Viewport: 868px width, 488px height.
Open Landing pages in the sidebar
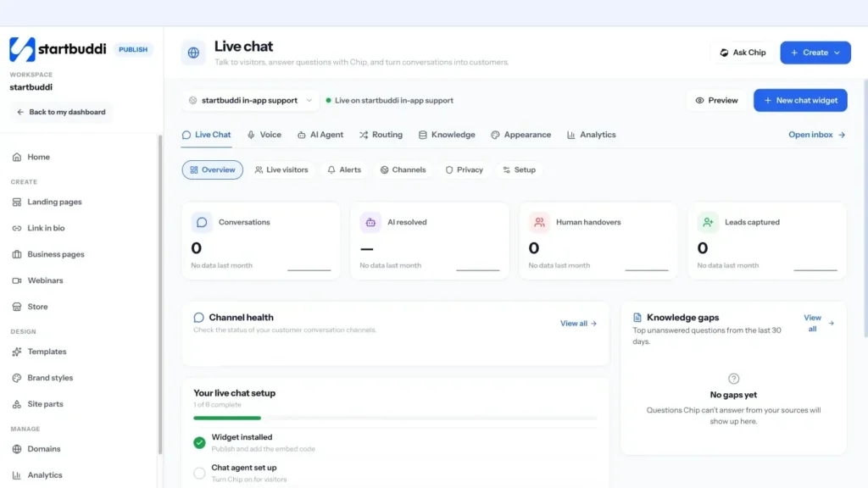point(54,202)
